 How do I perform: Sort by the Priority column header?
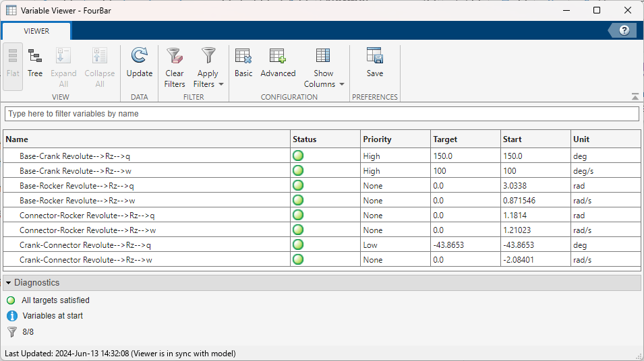click(377, 139)
